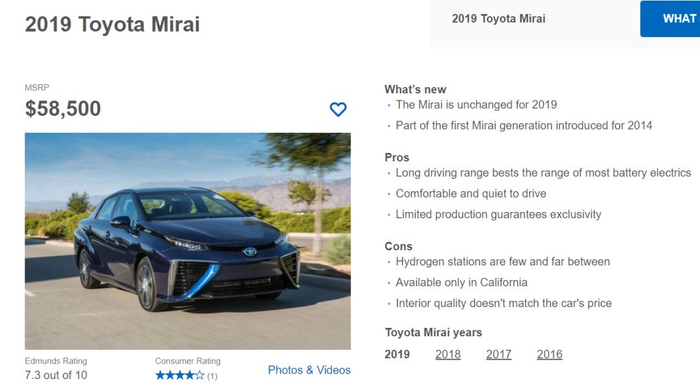Screen dimensions: 700x392
Task: Open the consumer review count (1)
Action: point(212,376)
